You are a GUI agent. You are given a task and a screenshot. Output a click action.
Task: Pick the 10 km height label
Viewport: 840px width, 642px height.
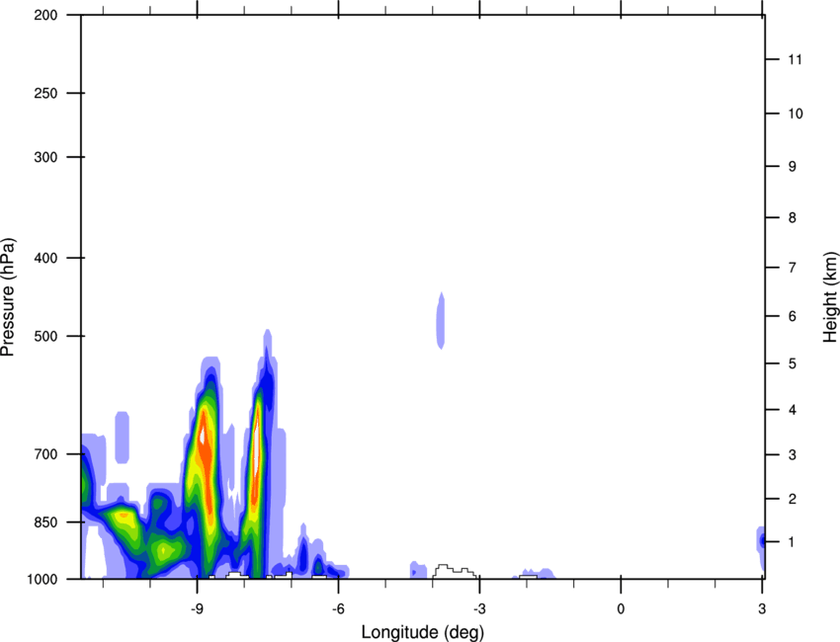pyautogui.click(x=796, y=114)
